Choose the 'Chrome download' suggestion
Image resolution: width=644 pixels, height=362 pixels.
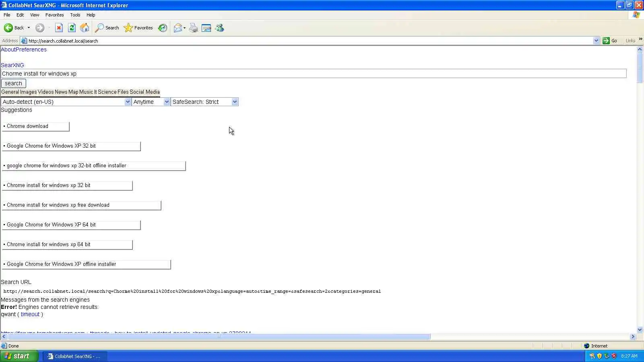[35, 126]
